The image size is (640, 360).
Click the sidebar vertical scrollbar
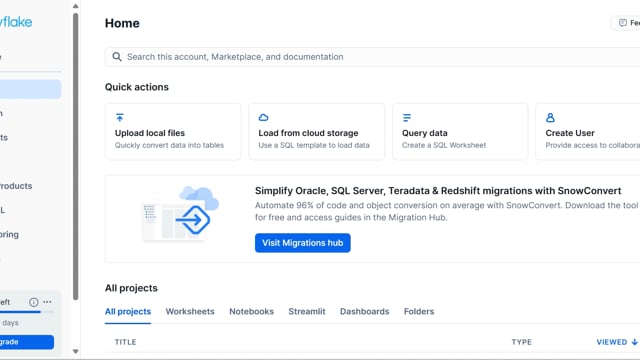76,157
